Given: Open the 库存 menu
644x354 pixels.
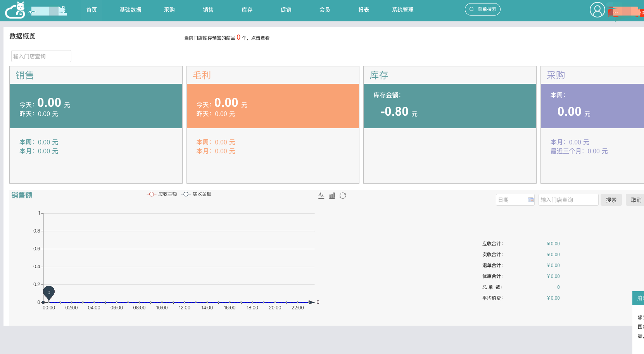Looking at the screenshot, I should coord(247,10).
